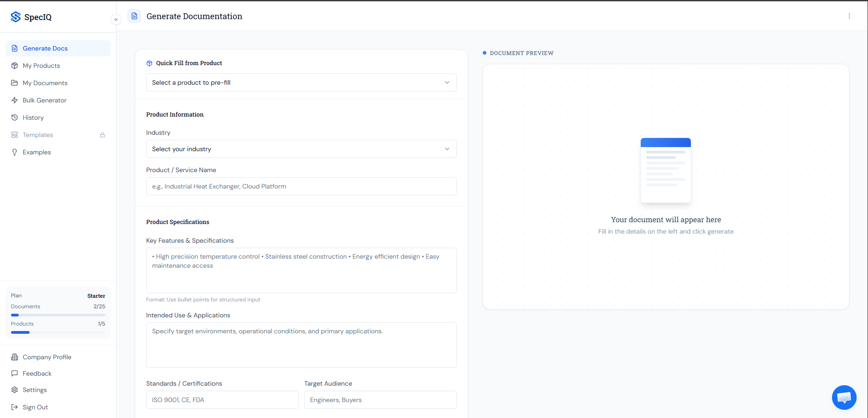The width and height of the screenshot is (868, 418).
Task: Open the Feedback link
Action: tap(58, 373)
